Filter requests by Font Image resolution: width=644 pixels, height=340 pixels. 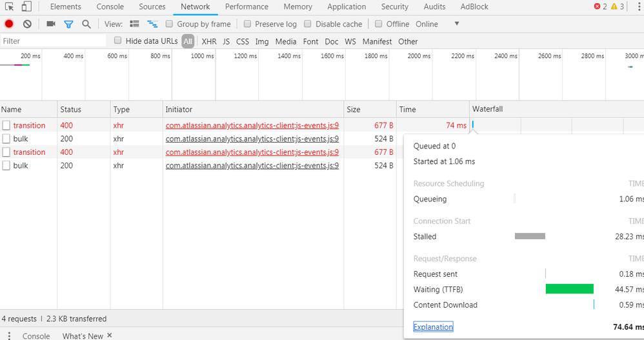pos(310,41)
